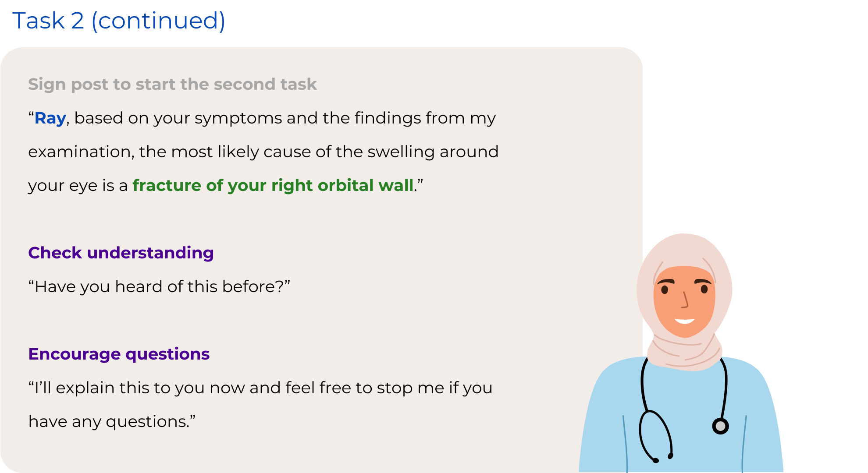Click 'your eye is a' text

tap(78, 186)
